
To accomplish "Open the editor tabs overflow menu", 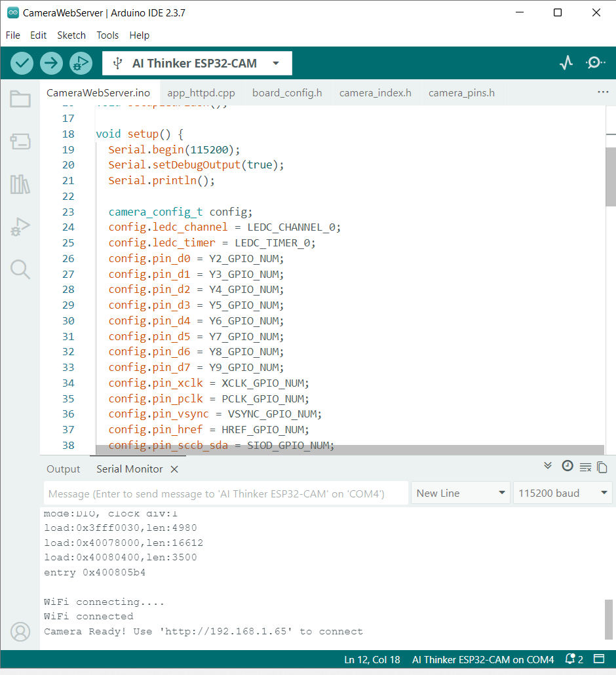I will pyautogui.click(x=603, y=92).
